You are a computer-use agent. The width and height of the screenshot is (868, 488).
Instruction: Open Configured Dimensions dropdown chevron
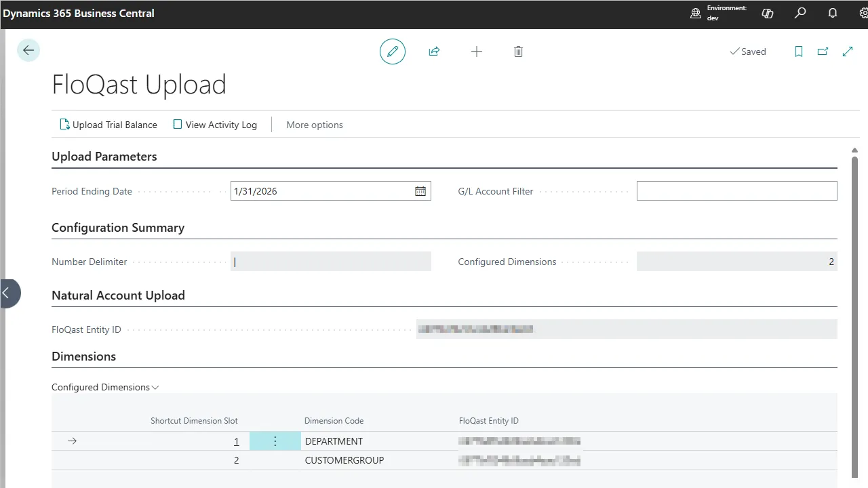(x=155, y=388)
